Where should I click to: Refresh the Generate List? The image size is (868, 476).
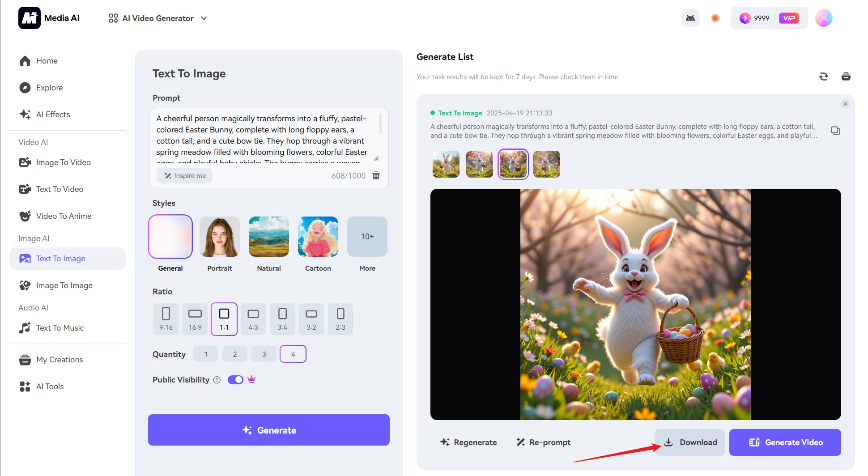824,76
